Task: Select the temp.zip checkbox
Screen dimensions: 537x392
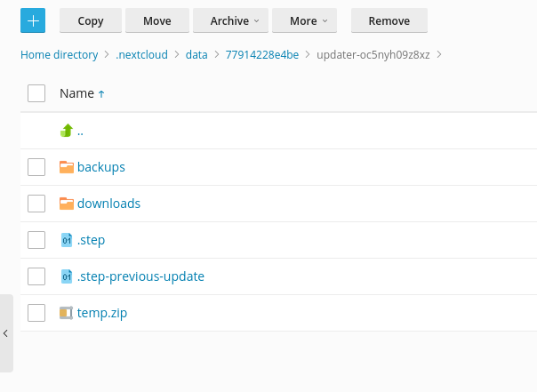Action: pos(36,313)
